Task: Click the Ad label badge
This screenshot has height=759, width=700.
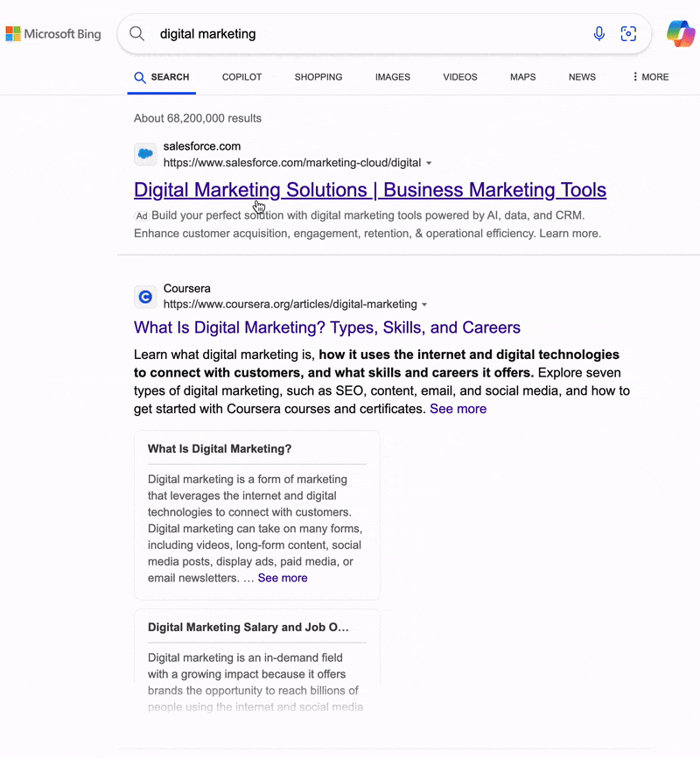Action: pos(141,216)
